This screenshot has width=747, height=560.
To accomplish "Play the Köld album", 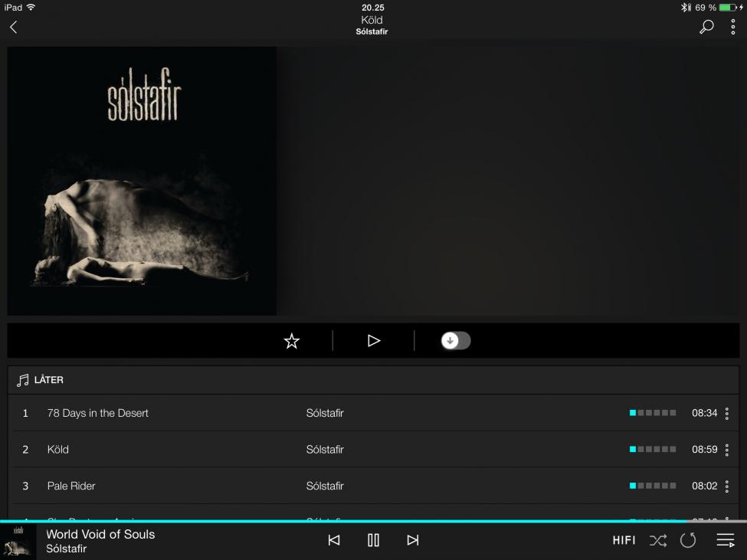I will (x=374, y=341).
